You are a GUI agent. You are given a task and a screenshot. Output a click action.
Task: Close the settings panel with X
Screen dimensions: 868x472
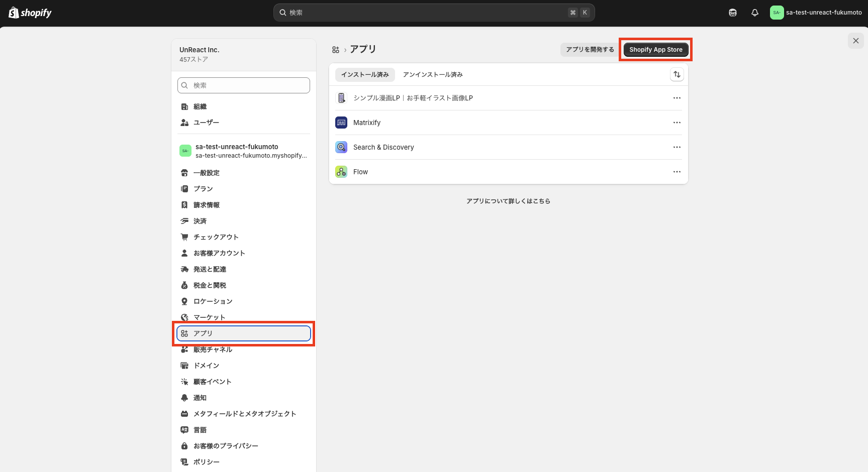click(x=856, y=41)
